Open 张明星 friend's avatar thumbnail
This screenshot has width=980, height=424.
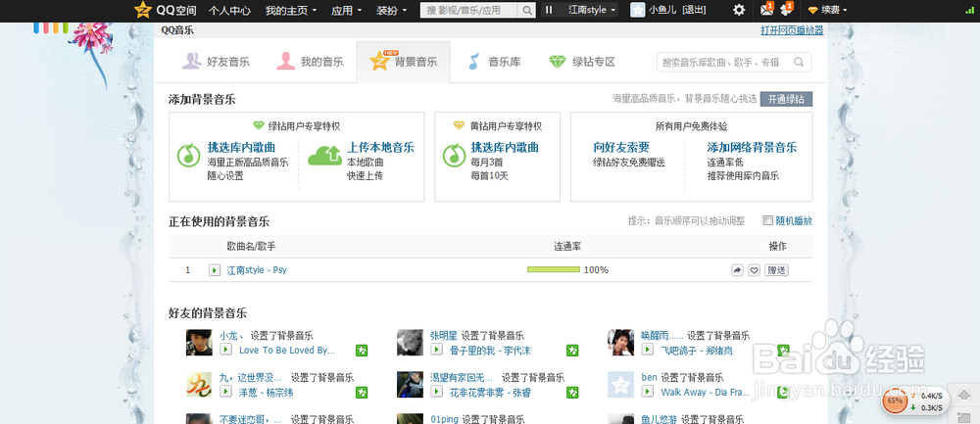pyautogui.click(x=410, y=343)
